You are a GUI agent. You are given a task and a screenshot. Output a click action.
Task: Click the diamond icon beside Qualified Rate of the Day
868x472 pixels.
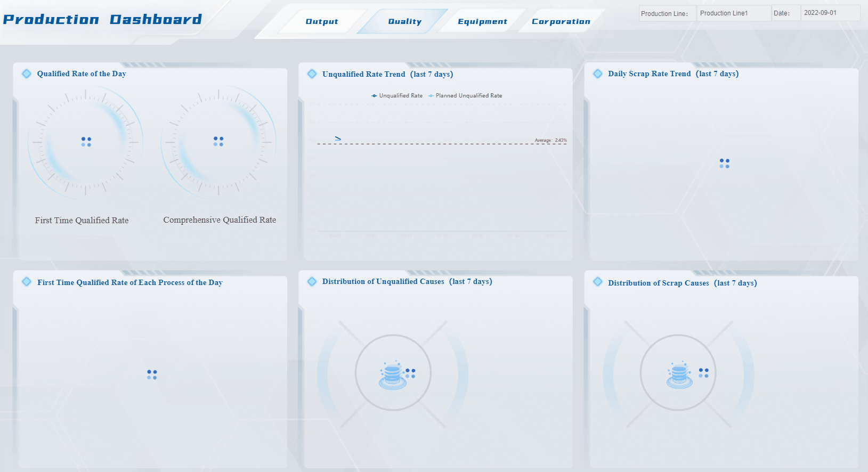coord(27,74)
